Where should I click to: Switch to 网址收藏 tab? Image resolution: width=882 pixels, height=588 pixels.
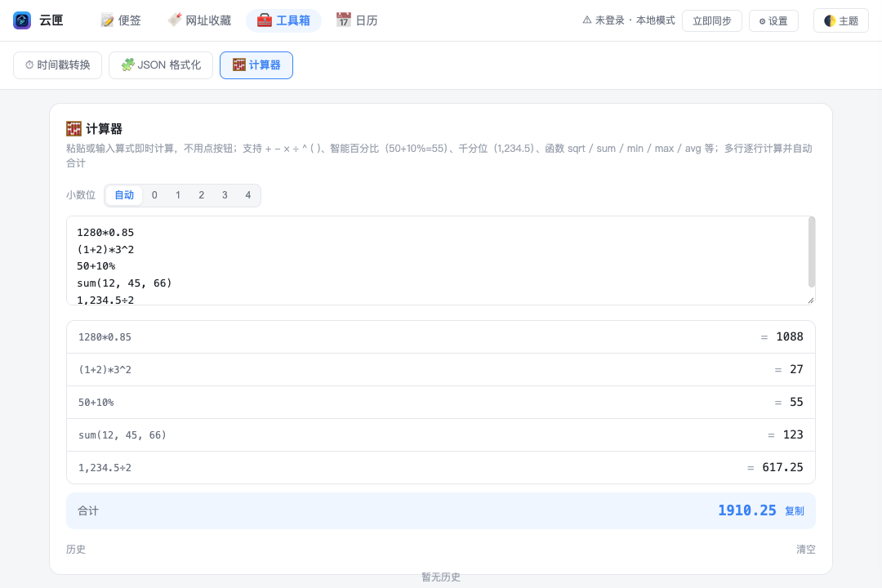click(200, 20)
